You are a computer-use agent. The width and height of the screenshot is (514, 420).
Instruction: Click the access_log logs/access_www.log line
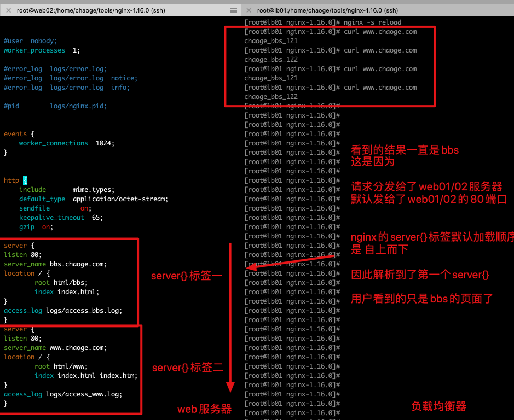tap(63, 394)
